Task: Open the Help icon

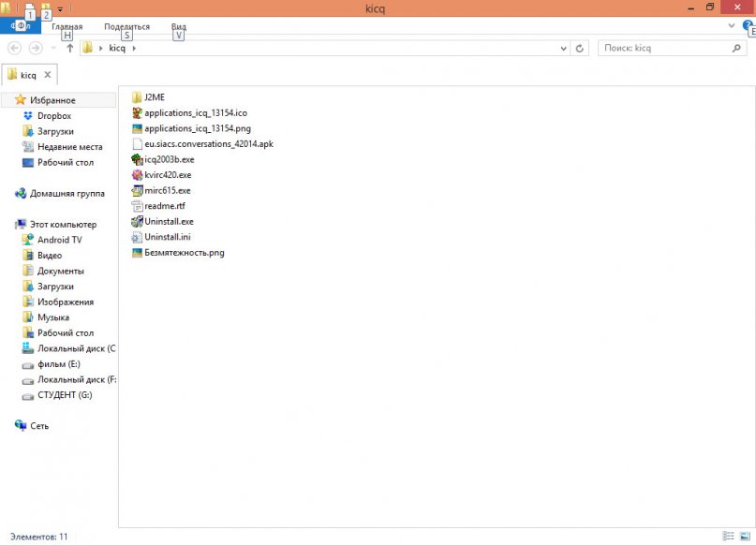Action: (749, 25)
